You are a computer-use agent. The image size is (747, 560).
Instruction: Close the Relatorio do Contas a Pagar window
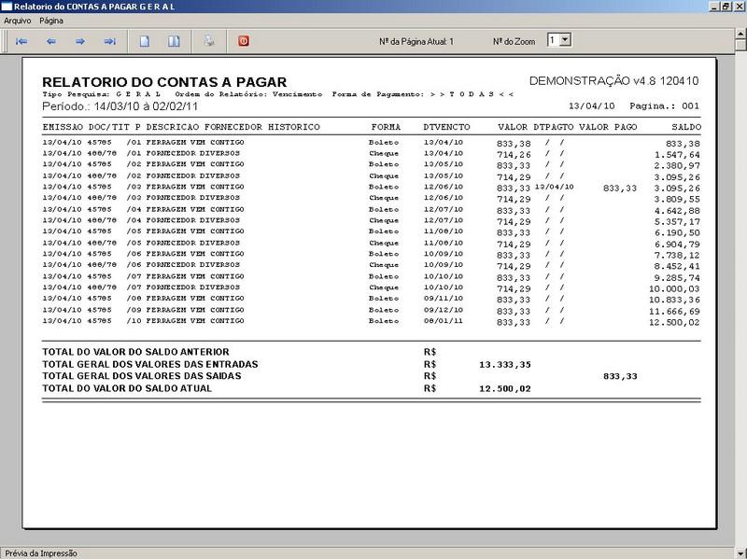tap(738, 7)
